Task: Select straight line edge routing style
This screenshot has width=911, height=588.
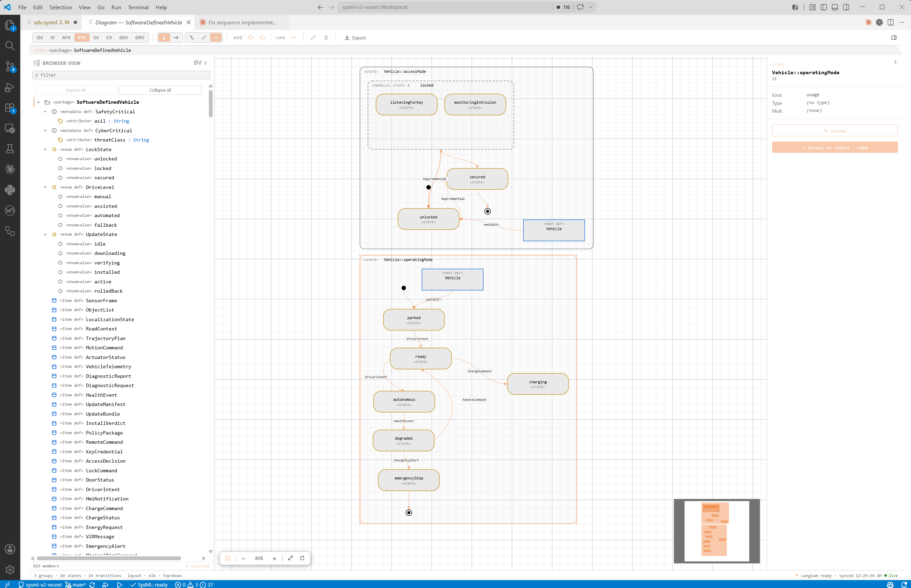Action: click(x=204, y=37)
